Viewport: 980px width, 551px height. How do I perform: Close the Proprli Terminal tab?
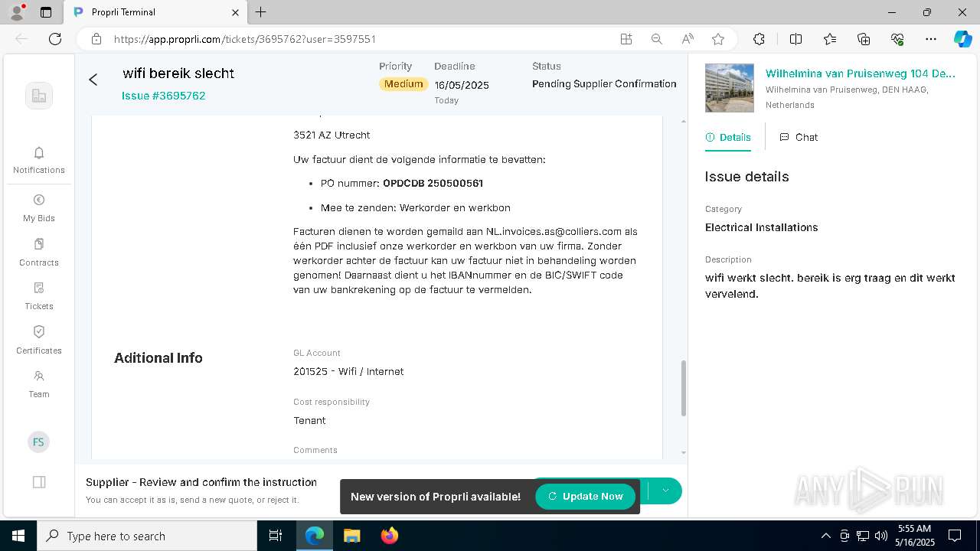pos(236,12)
